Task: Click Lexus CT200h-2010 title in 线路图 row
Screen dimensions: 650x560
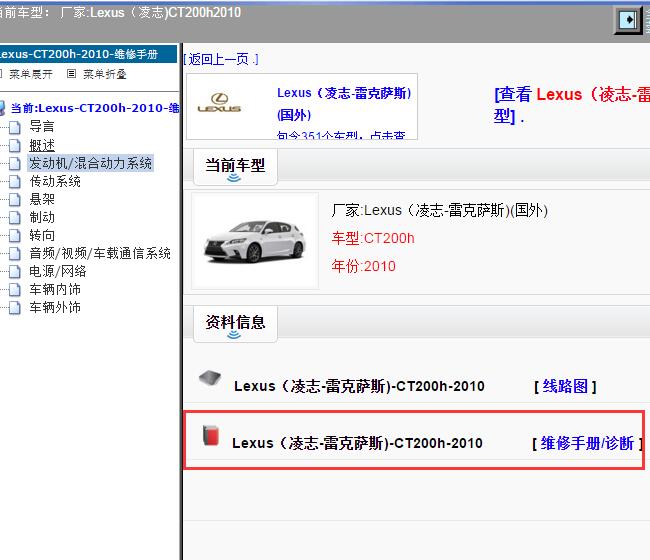Action: point(359,386)
